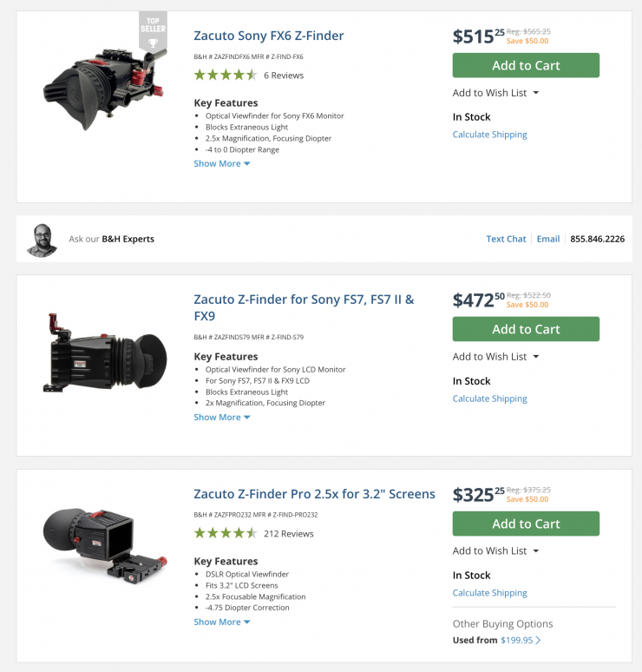The height and width of the screenshot is (672, 642).
Task: Add the $472.50 FS7 Z-Finder to cart
Action: click(526, 329)
